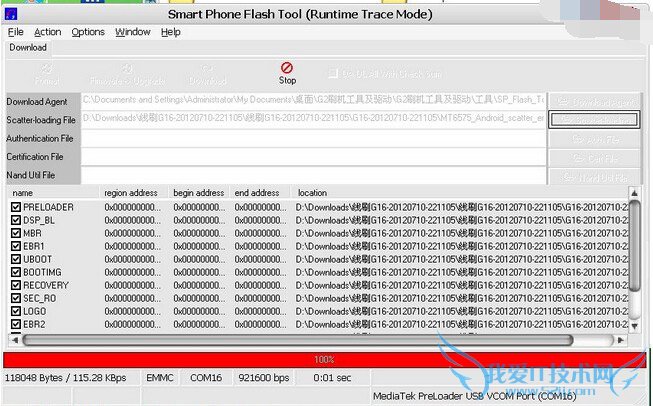The height and width of the screenshot is (406, 653).
Task: Click the Nand Util File browse button
Action: pos(594,177)
